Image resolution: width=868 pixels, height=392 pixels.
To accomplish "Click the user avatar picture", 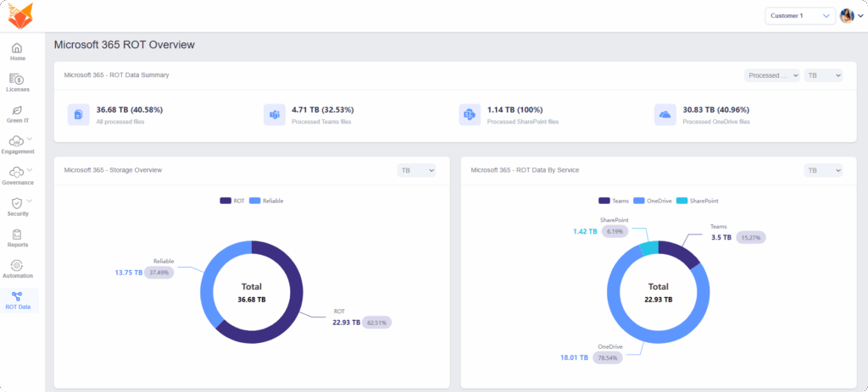I will click(x=847, y=16).
